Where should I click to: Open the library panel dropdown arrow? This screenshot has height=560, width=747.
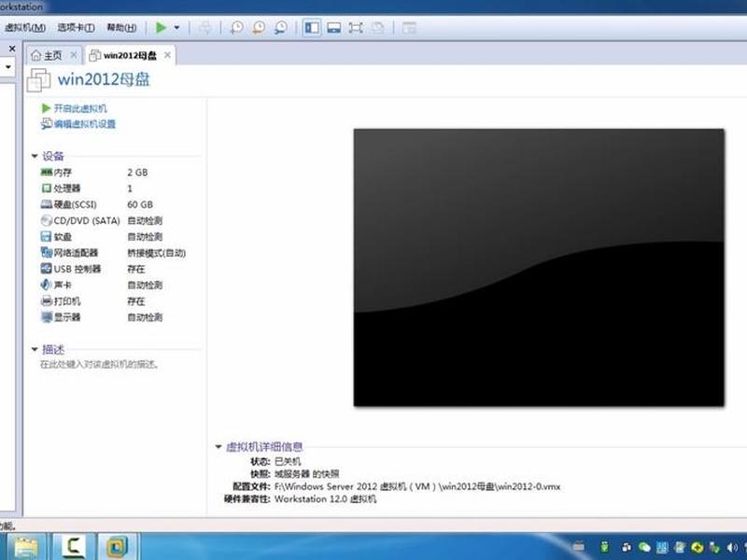8,66
